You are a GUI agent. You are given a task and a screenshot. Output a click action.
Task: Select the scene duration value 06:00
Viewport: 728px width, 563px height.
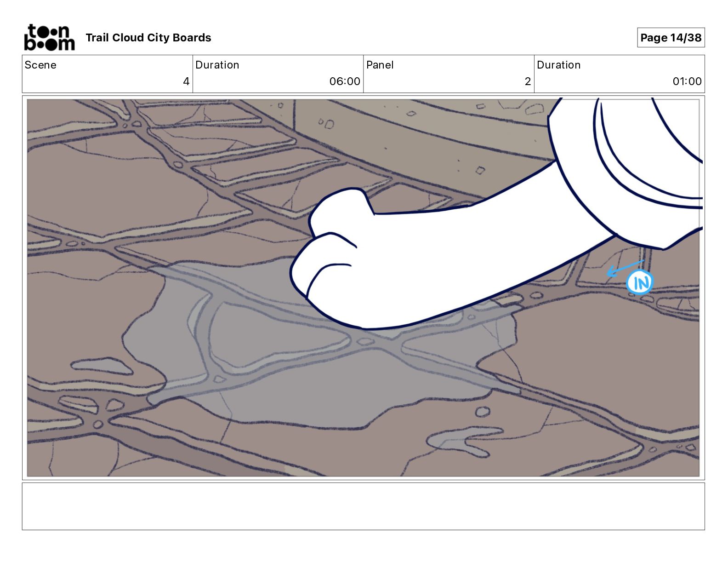pos(345,81)
